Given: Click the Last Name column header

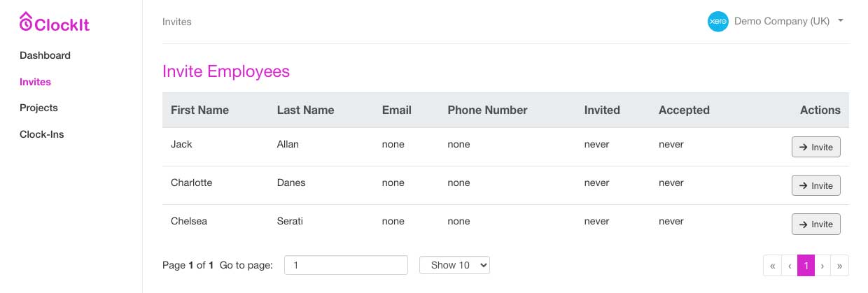Looking at the screenshot, I should 305,110.
